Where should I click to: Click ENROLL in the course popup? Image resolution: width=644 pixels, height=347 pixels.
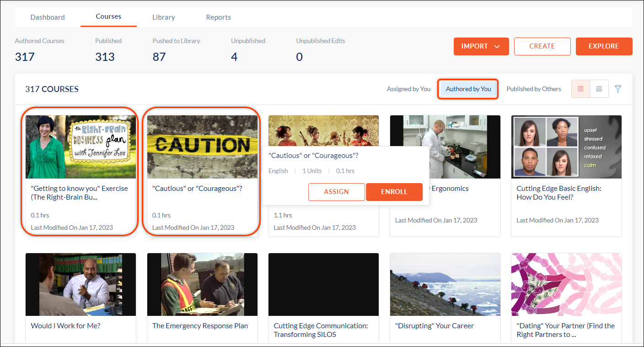pos(394,192)
